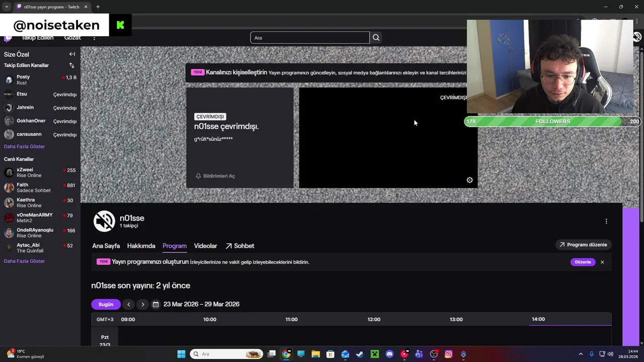This screenshot has width=644, height=362.
Task: Open Steam from taskbar
Action: point(360,354)
